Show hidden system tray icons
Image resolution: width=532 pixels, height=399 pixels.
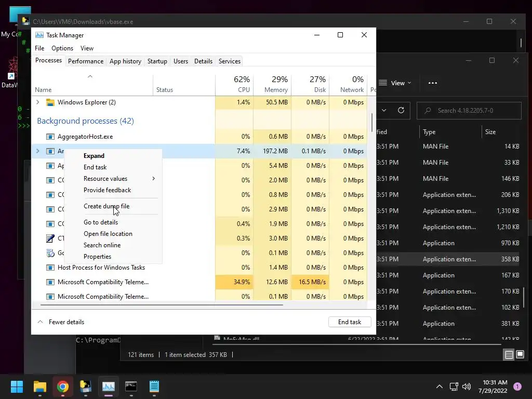click(440, 387)
